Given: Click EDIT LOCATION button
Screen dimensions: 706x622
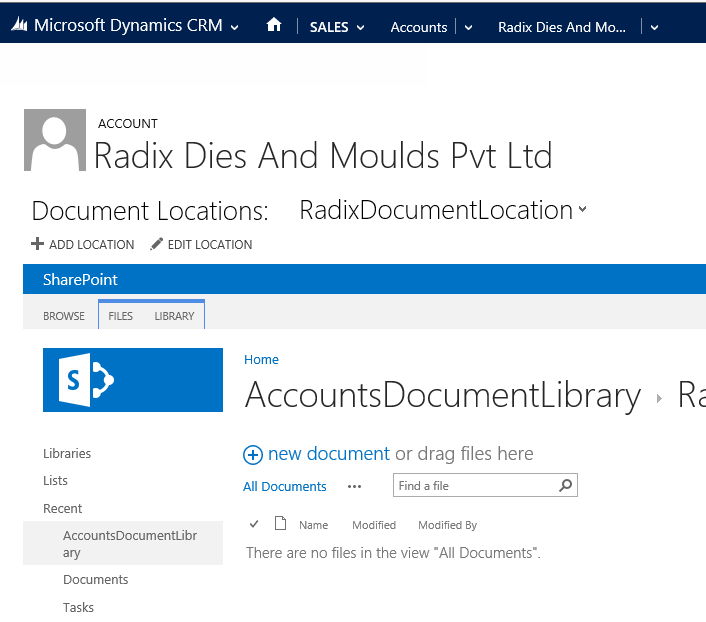Looking at the screenshot, I should point(201,244).
